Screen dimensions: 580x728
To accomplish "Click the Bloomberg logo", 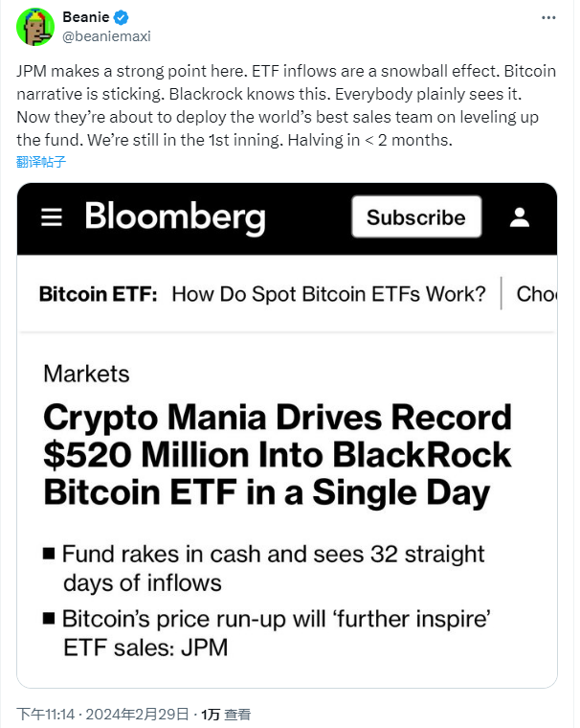I will click(175, 216).
